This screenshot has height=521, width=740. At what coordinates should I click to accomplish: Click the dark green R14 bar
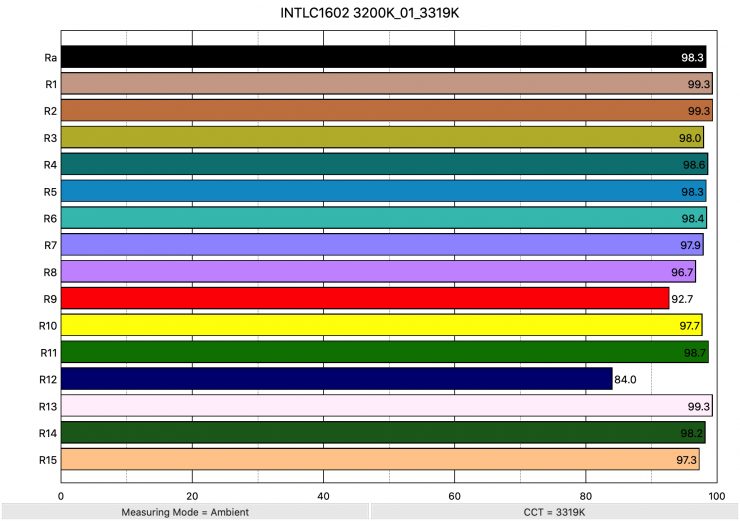pyautogui.click(x=383, y=433)
